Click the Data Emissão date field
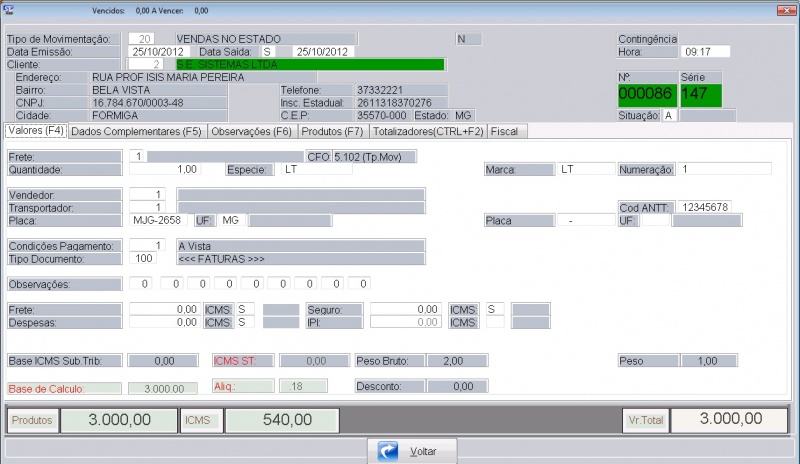The width and height of the screenshot is (800, 464). (160, 51)
